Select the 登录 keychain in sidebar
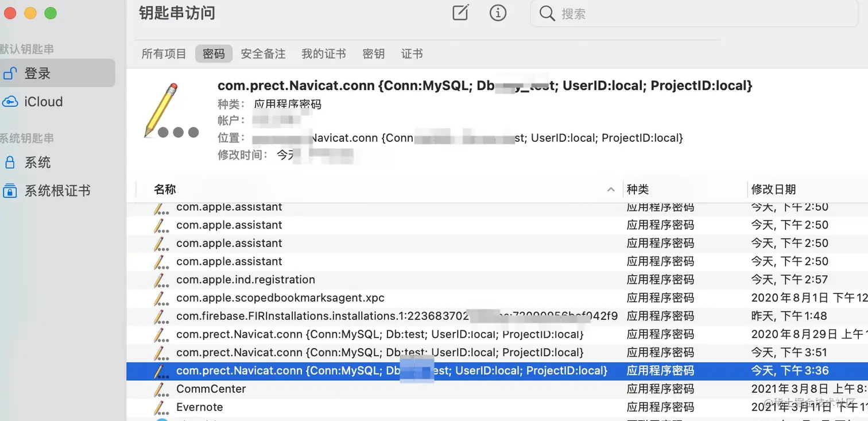Viewport: 868px width, 421px height. (57, 74)
